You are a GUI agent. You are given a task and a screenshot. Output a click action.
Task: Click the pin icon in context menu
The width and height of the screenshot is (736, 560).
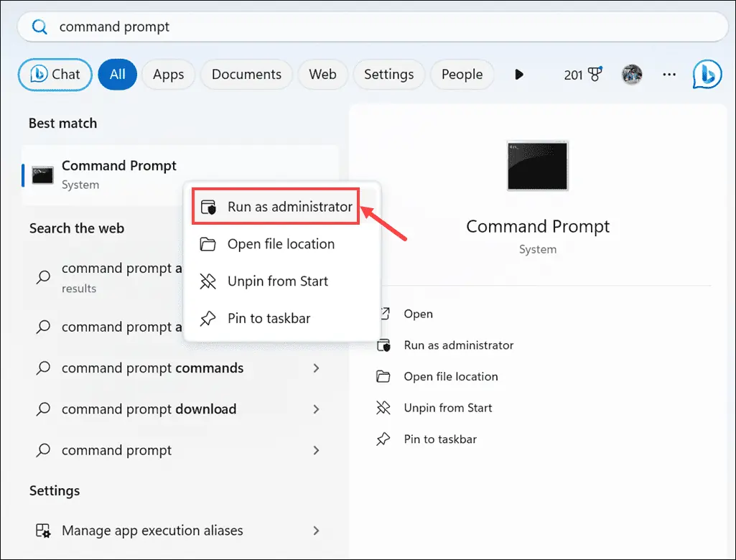(208, 319)
